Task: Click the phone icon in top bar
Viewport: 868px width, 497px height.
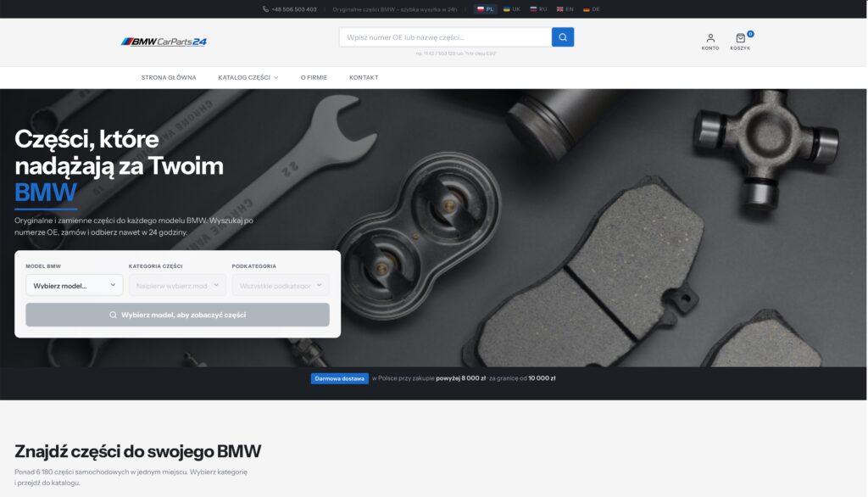Action: coord(265,8)
